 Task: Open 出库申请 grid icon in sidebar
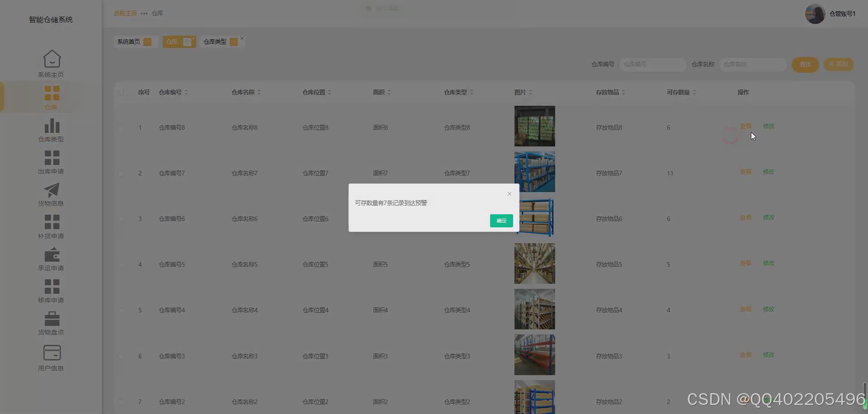(52, 158)
